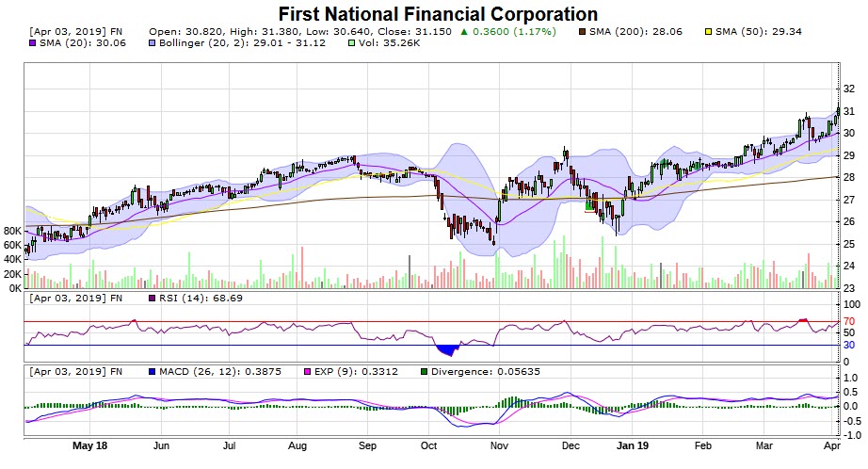Click the 25 price axis label
The image size is (868, 469).
click(x=849, y=244)
